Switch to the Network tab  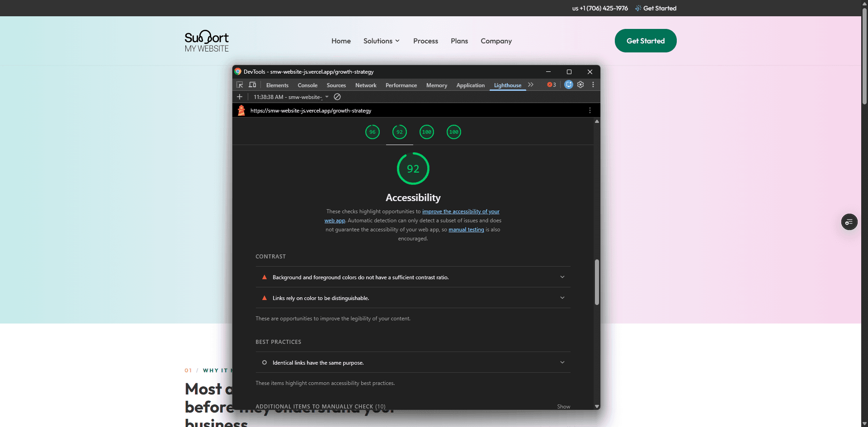coord(366,85)
